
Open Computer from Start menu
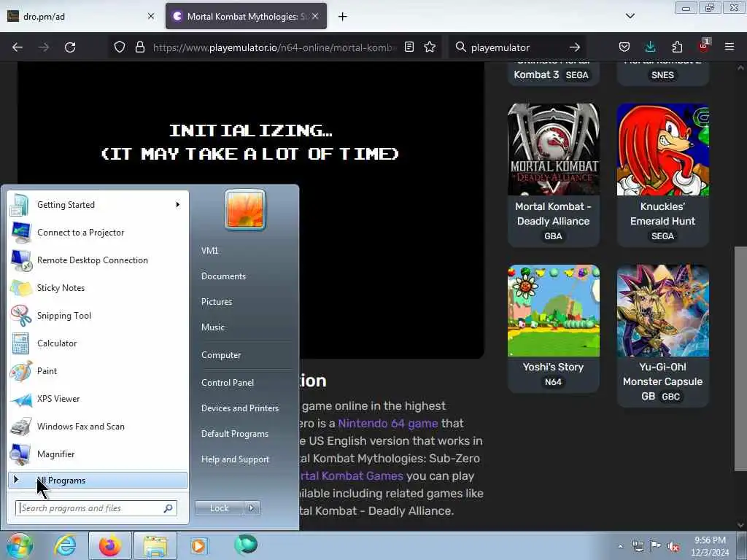point(221,355)
